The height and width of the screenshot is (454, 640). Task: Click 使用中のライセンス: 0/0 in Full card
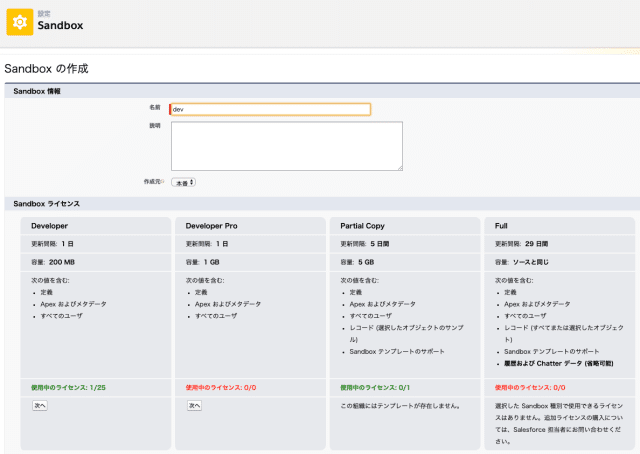coord(530,387)
